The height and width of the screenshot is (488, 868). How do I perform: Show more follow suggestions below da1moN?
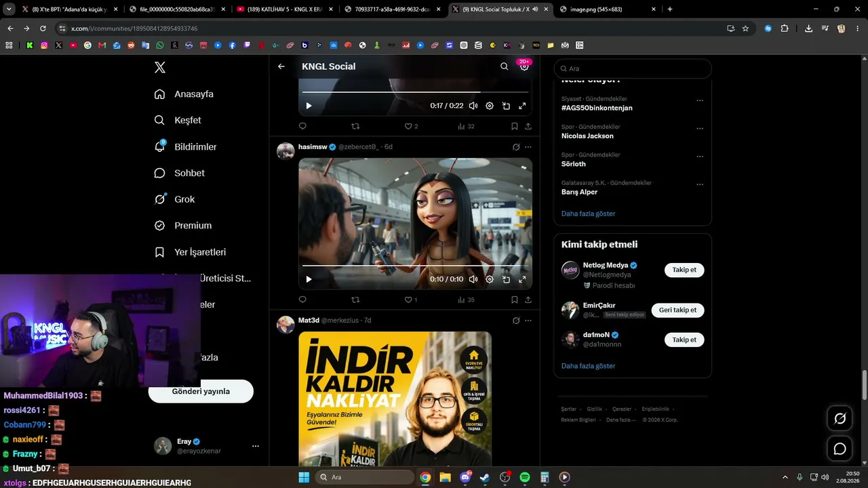(x=589, y=366)
